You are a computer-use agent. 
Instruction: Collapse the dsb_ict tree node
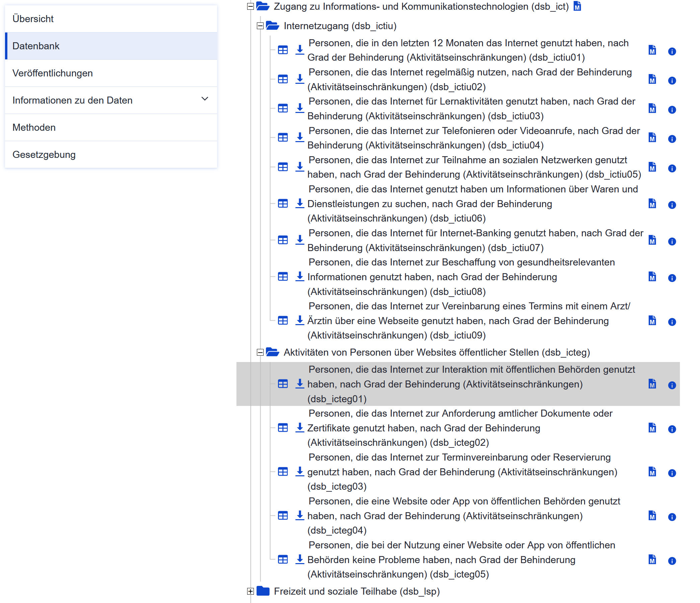[x=250, y=6]
